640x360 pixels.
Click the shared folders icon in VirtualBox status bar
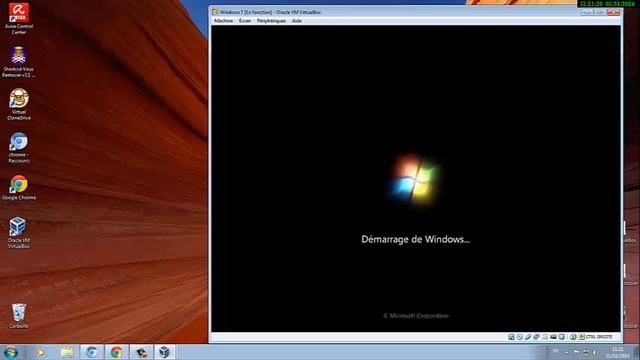click(x=545, y=337)
